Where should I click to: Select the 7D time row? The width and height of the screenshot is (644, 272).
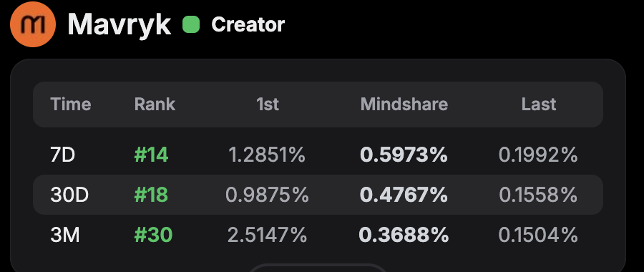pos(318,155)
